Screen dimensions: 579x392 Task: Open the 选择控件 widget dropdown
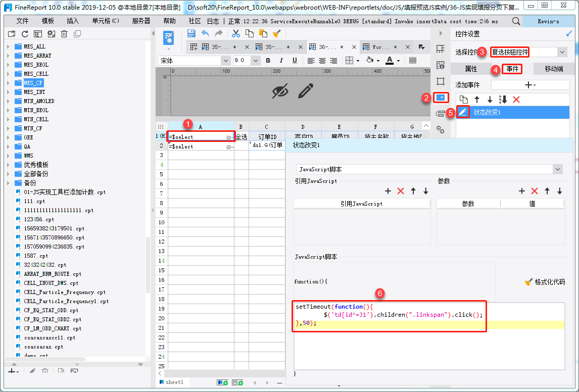point(562,52)
